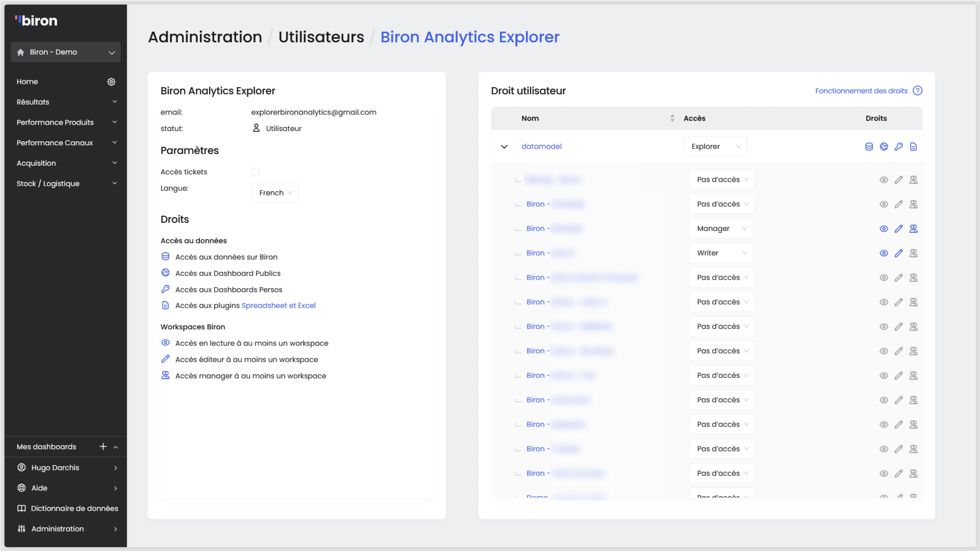The height and width of the screenshot is (551, 980).
Task: Click Dictionnaire de données book icon
Action: [22, 508]
